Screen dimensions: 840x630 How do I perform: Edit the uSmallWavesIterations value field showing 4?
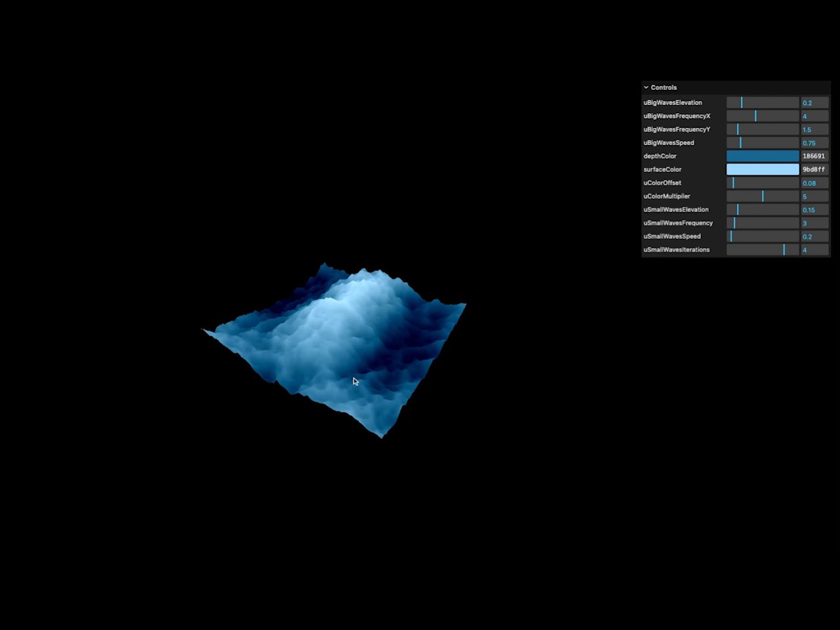[x=814, y=249]
